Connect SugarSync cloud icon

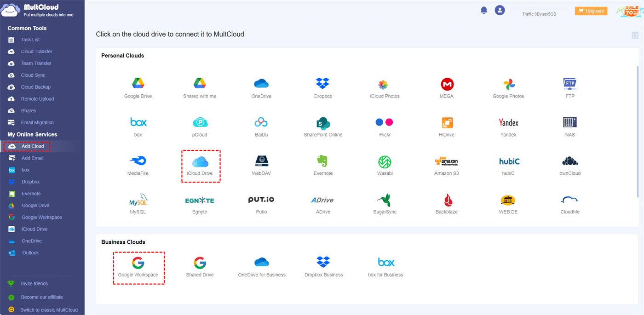point(385,204)
